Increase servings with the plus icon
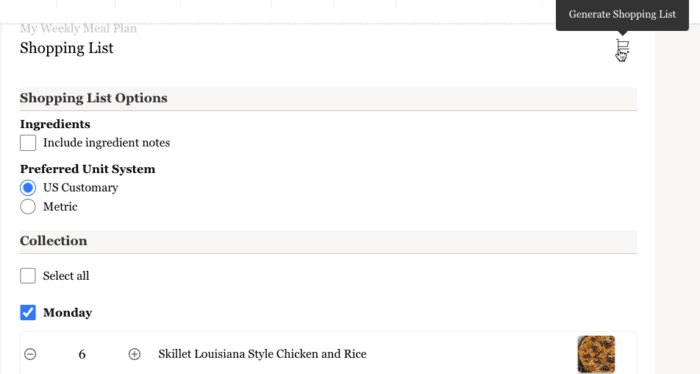Screen dimensions: 700x374 [134, 354]
